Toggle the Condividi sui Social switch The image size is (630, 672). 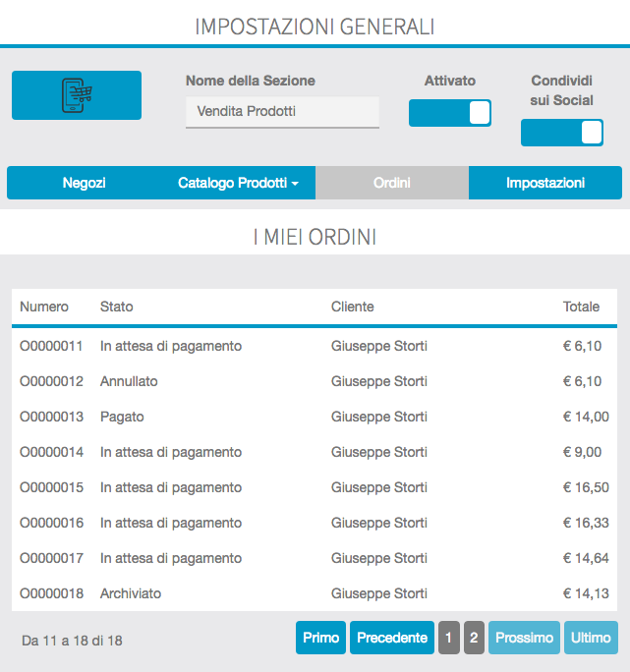pyautogui.click(x=561, y=133)
